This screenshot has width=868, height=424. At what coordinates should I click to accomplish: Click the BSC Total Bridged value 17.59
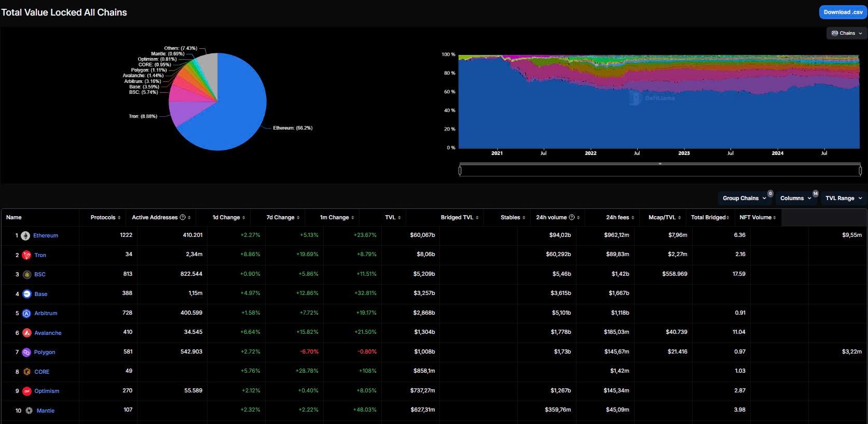point(739,274)
